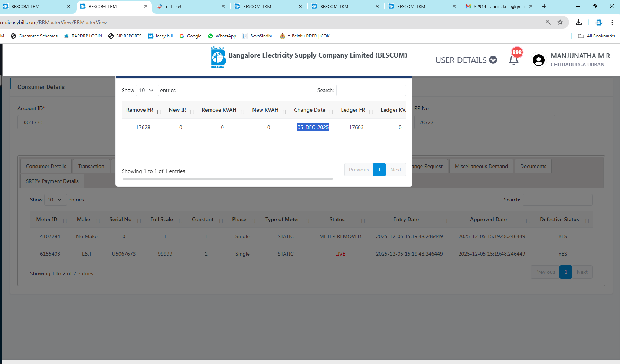The width and height of the screenshot is (620, 364).
Task: Click the meter table Search field
Action: (x=558, y=200)
